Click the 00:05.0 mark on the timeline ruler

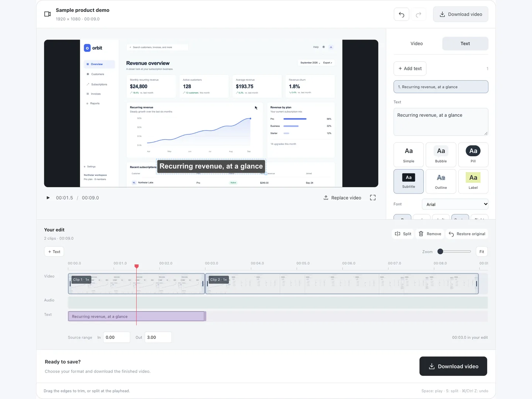(x=303, y=263)
